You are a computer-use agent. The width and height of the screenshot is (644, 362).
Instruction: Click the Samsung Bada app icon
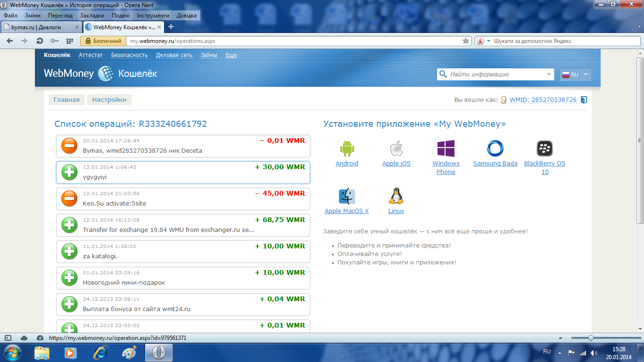pos(495,148)
